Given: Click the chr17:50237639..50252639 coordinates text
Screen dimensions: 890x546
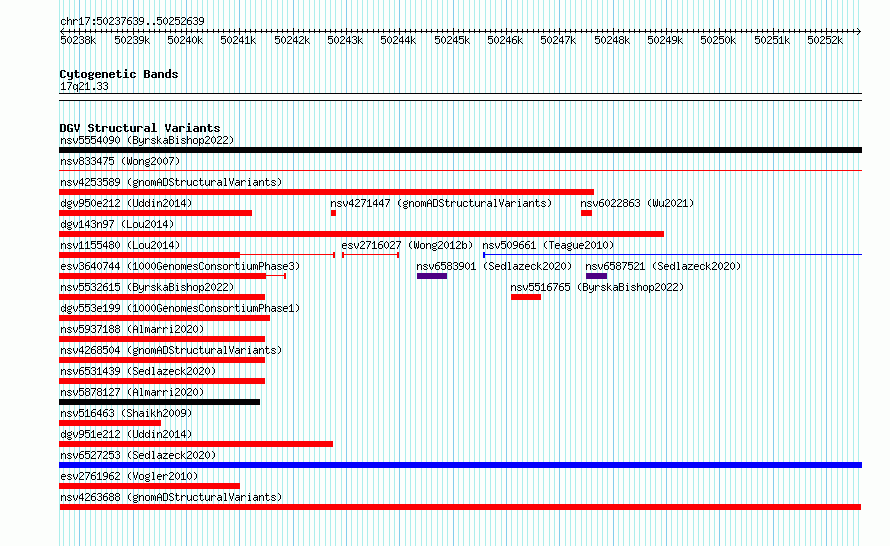Looking at the screenshot, I should click(x=132, y=22).
